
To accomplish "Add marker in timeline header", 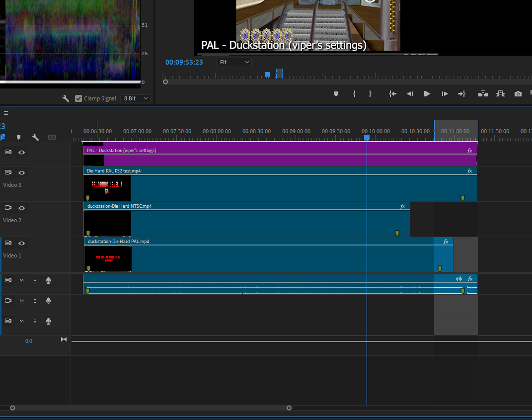I will 19,137.
